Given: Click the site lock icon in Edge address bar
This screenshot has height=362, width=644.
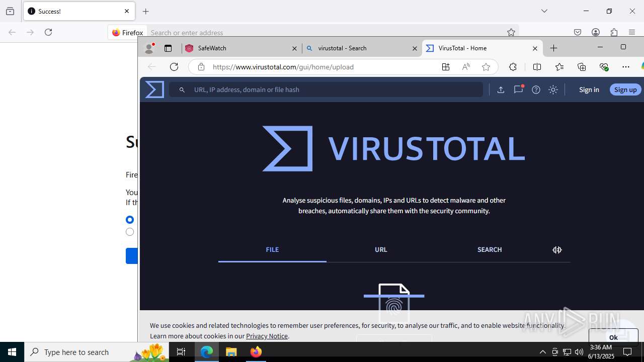Looking at the screenshot, I should (201, 67).
